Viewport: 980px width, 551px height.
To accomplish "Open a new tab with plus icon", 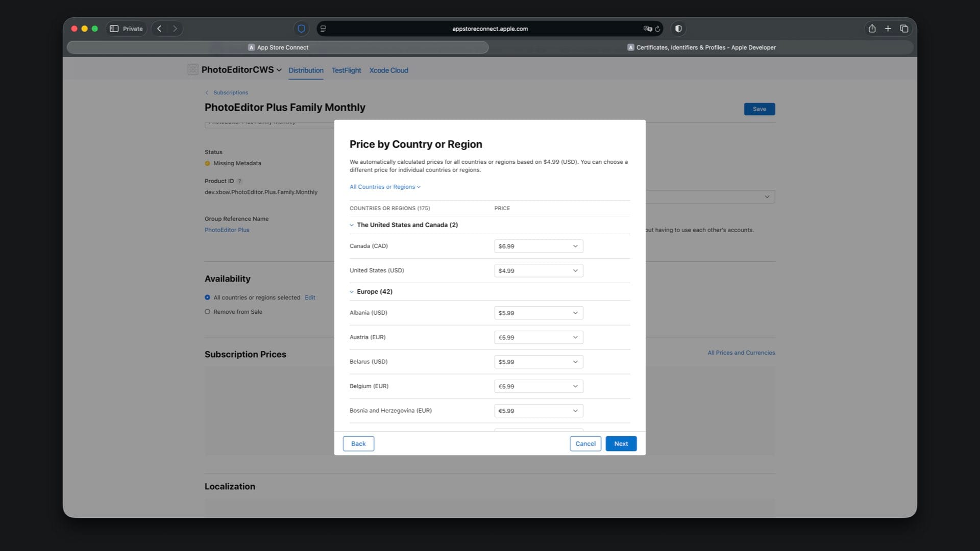I will 888,29.
